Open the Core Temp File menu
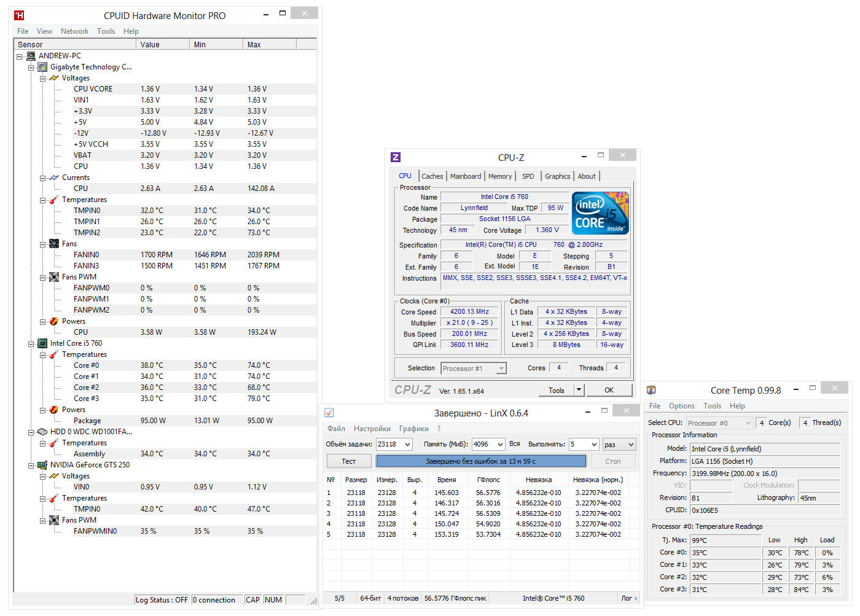 (655, 406)
